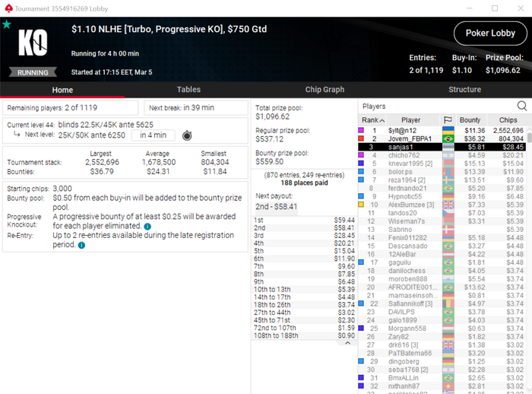Select player chicho762 in the list
This screenshot has height=394, width=532.
(442, 155)
